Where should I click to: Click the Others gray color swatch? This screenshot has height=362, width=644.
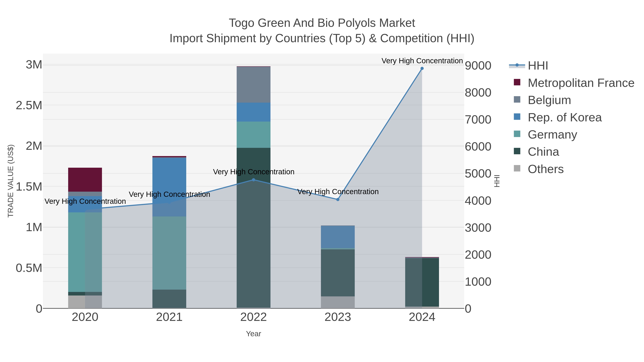517,168
